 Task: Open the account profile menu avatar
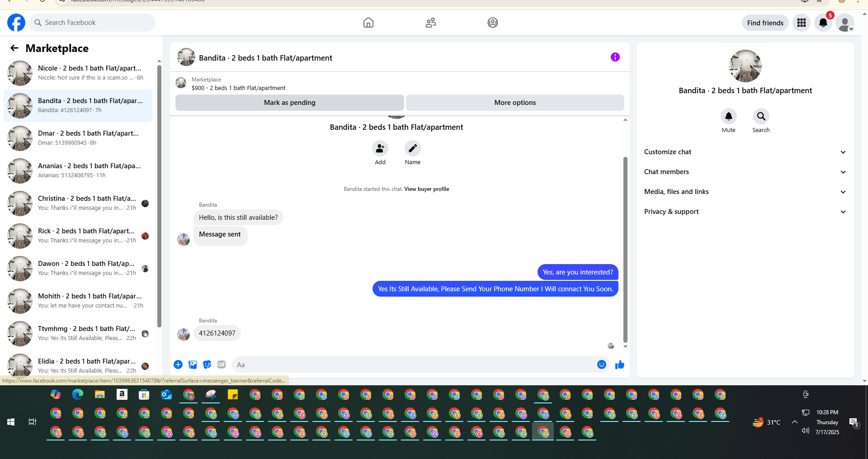[845, 23]
